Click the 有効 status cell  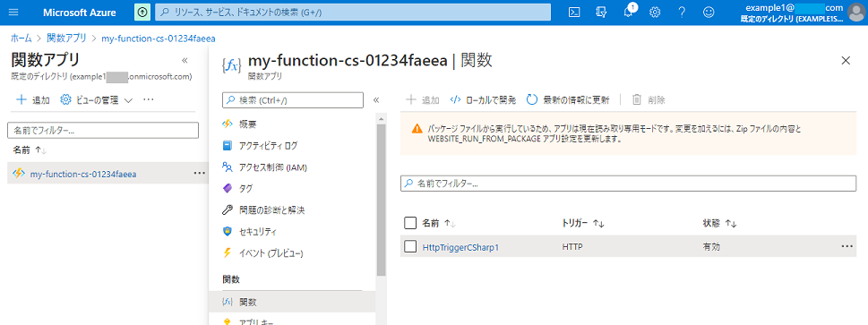711,247
